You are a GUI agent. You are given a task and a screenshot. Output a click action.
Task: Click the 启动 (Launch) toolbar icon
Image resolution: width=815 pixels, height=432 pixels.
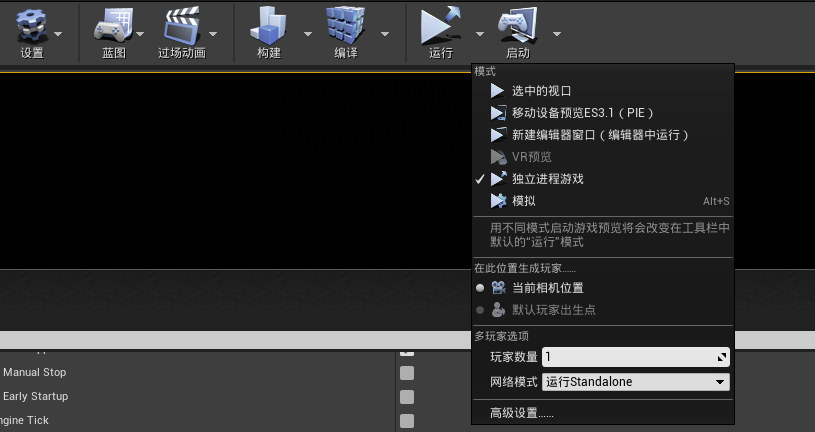[x=518, y=26]
